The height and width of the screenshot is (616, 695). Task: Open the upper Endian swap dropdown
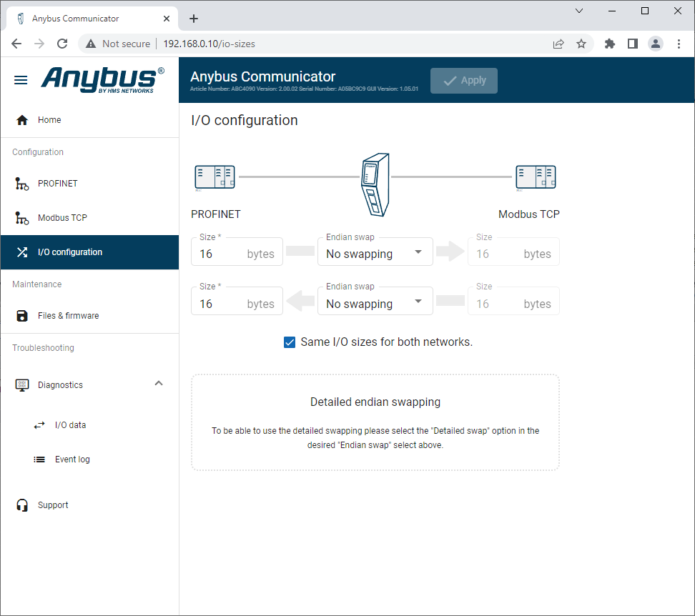[375, 252]
